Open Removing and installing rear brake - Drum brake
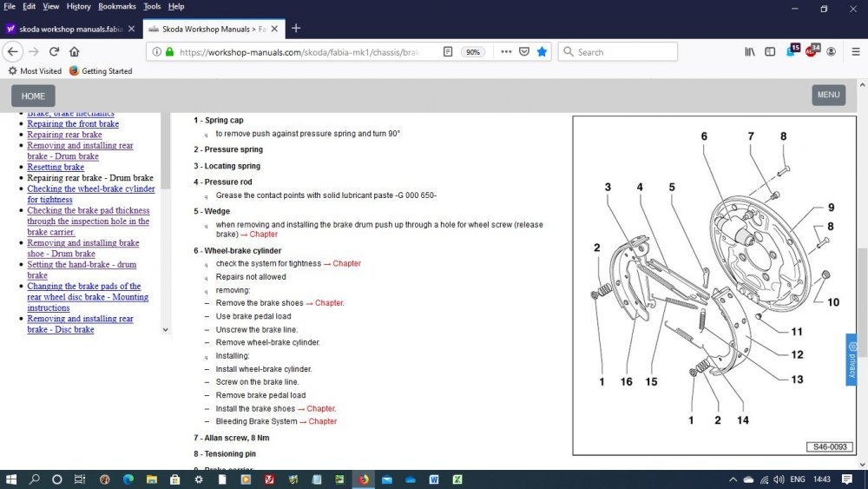 pos(80,150)
